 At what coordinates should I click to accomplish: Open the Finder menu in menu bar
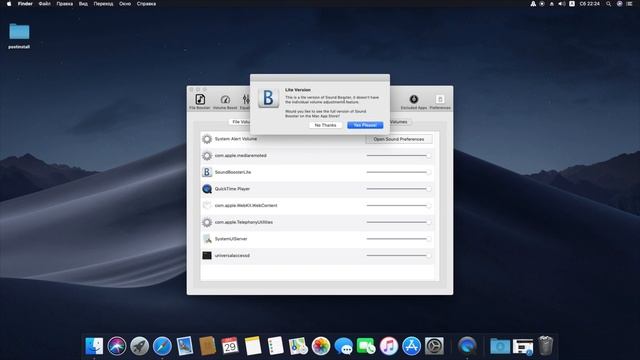pyautogui.click(x=25, y=4)
